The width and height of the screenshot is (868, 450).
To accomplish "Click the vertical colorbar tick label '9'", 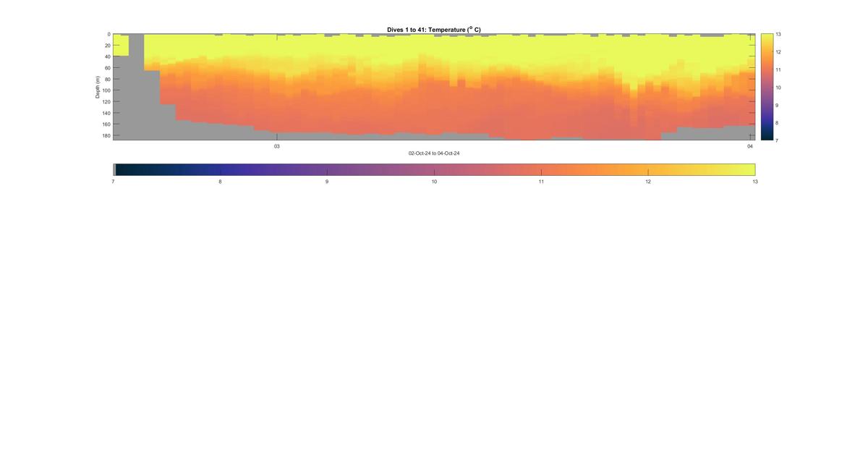I will tap(778, 105).
